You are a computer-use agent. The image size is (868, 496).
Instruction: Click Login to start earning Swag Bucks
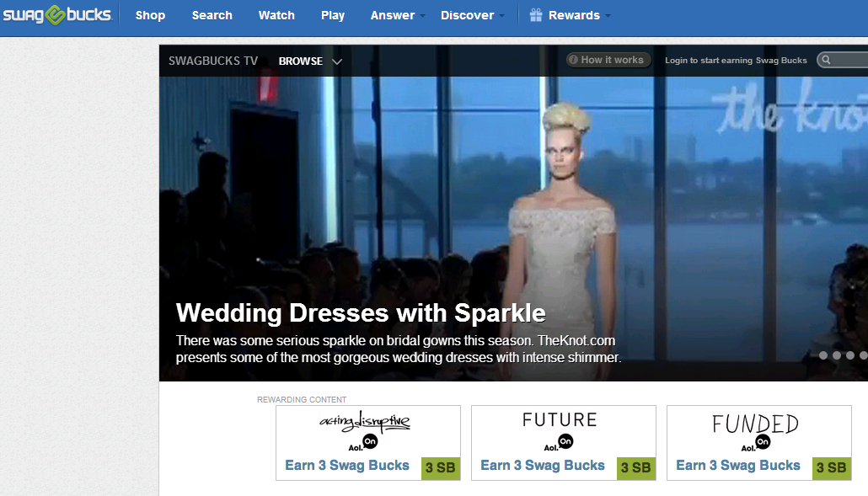coord(736,61)
